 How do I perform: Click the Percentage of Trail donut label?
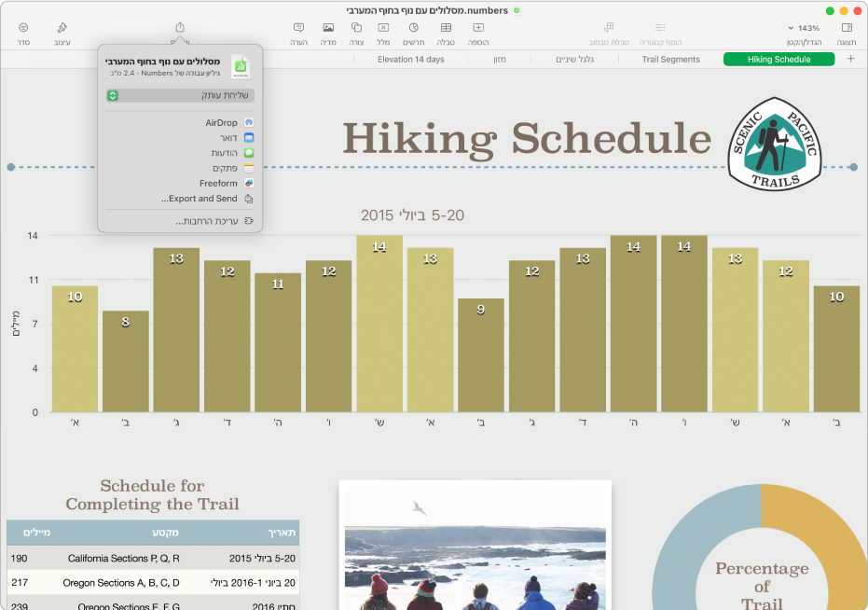point(762,586)
